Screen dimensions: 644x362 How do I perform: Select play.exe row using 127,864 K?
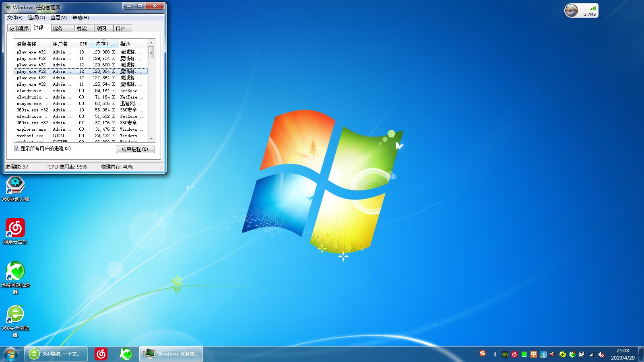[x=81, y=78]
